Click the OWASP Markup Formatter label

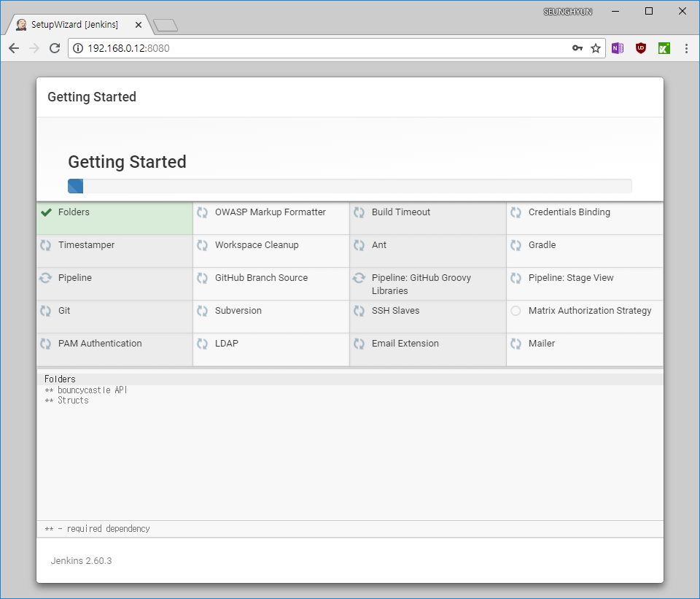coord(271,212)
